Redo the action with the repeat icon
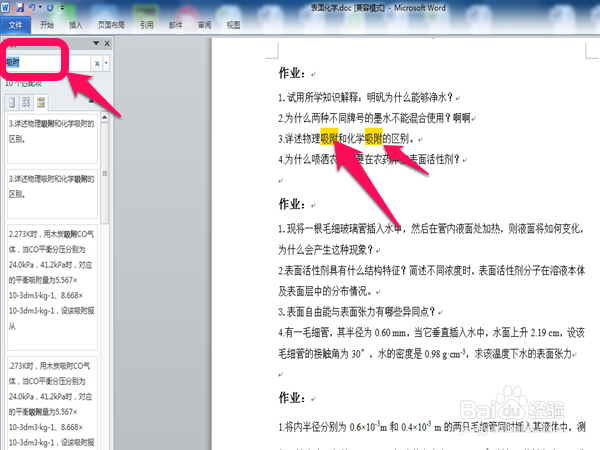The height and width of the screenshot is (450, 600). [50, 7]
